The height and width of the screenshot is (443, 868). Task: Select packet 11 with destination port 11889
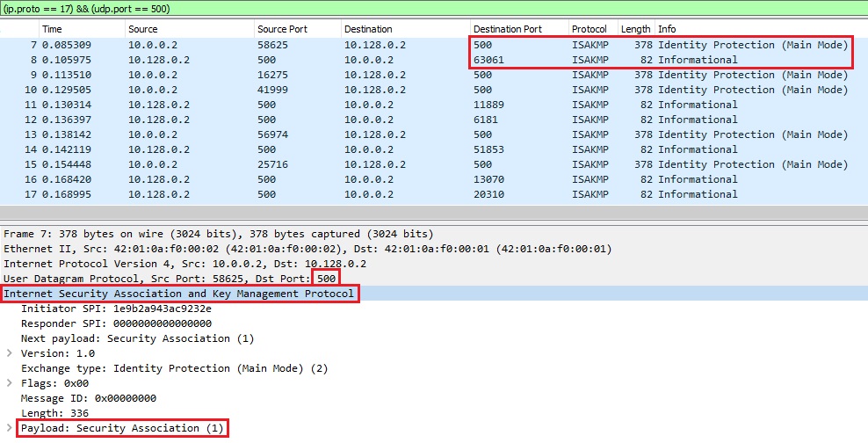tap(434, 105)
